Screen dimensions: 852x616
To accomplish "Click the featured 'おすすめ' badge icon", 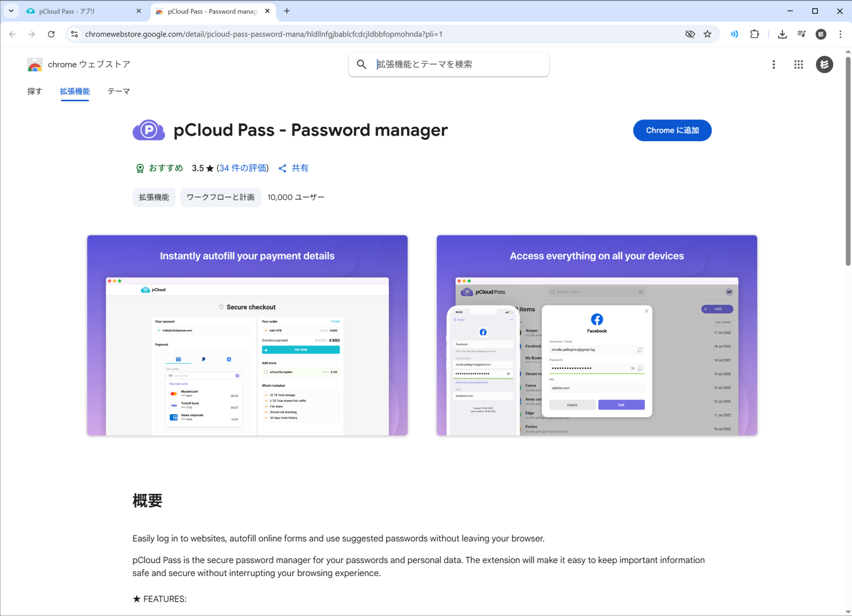I will (x=140, y=168).
